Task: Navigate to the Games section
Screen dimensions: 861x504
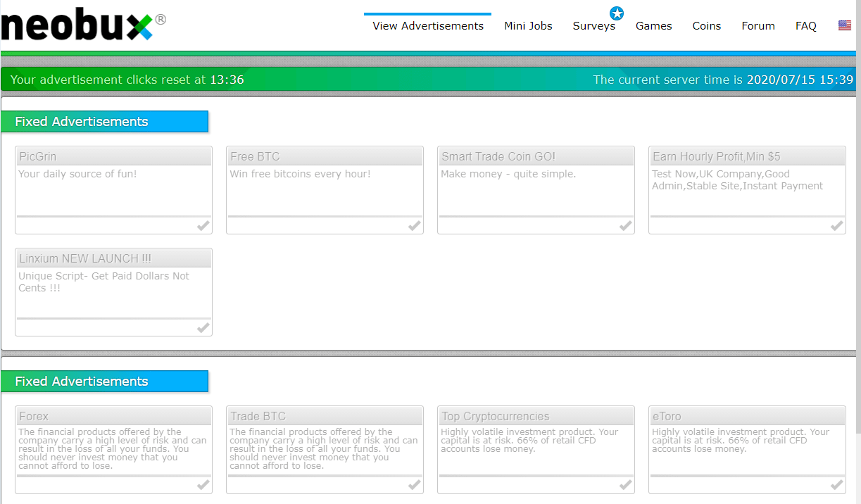Action: [653, 26]
